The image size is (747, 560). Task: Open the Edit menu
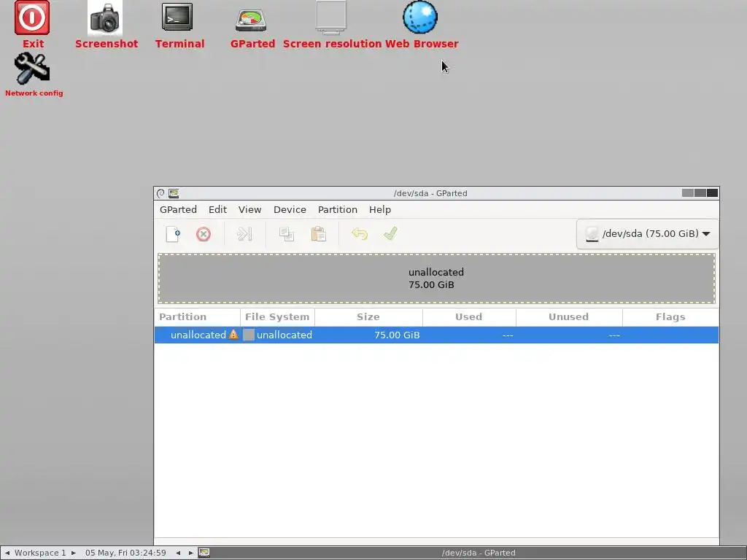tap(217, 209)
